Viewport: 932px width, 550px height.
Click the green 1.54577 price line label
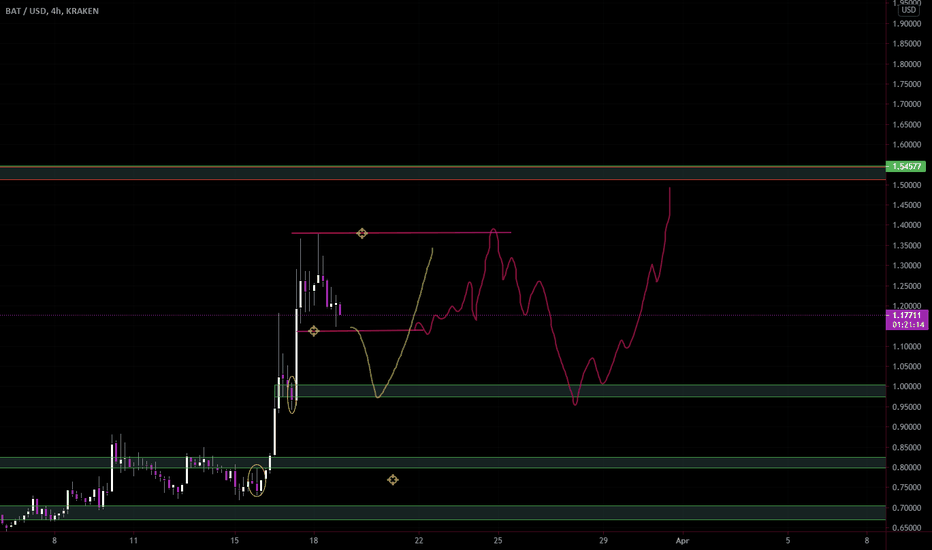pos(906,166)
